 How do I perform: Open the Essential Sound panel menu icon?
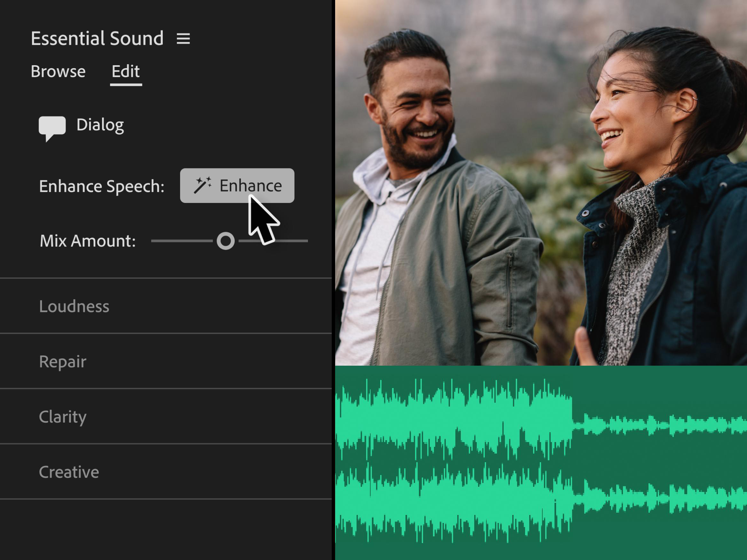[x=183, y=38]
